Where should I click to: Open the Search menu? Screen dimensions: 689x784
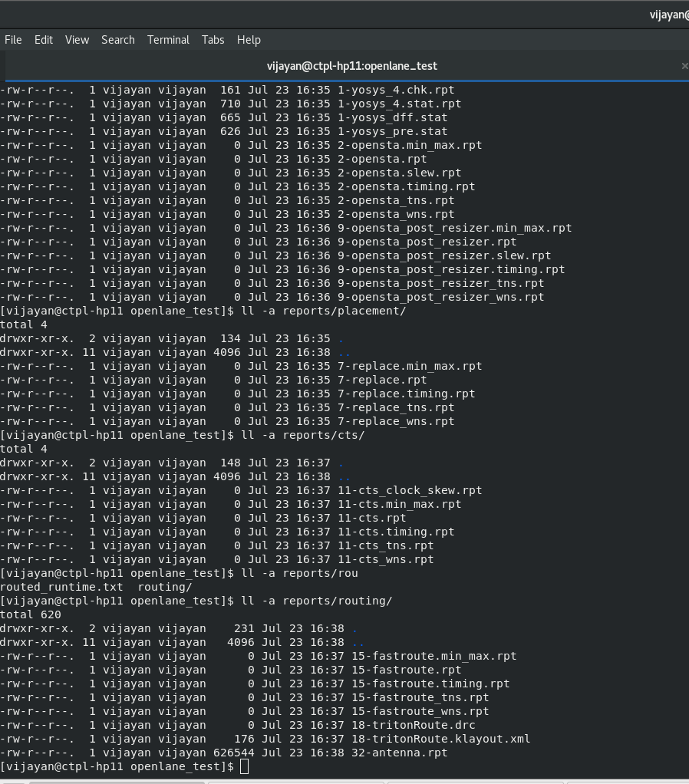click(x=117, y=40)
